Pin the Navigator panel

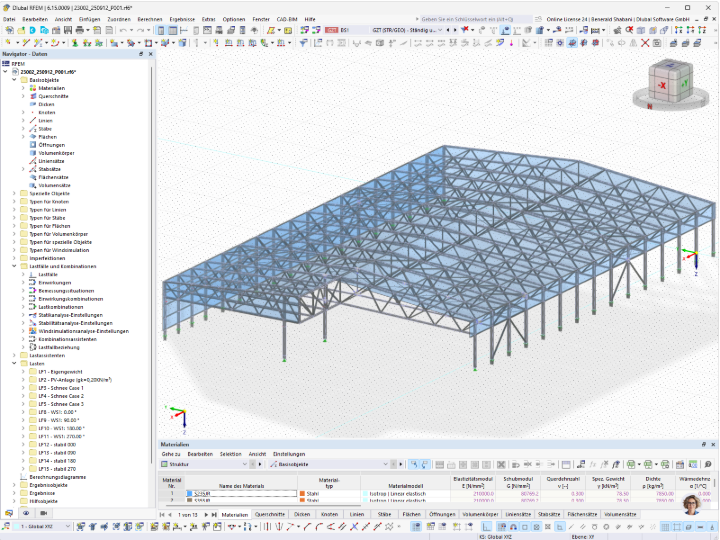pyautogui.click(x=141, y=54)
